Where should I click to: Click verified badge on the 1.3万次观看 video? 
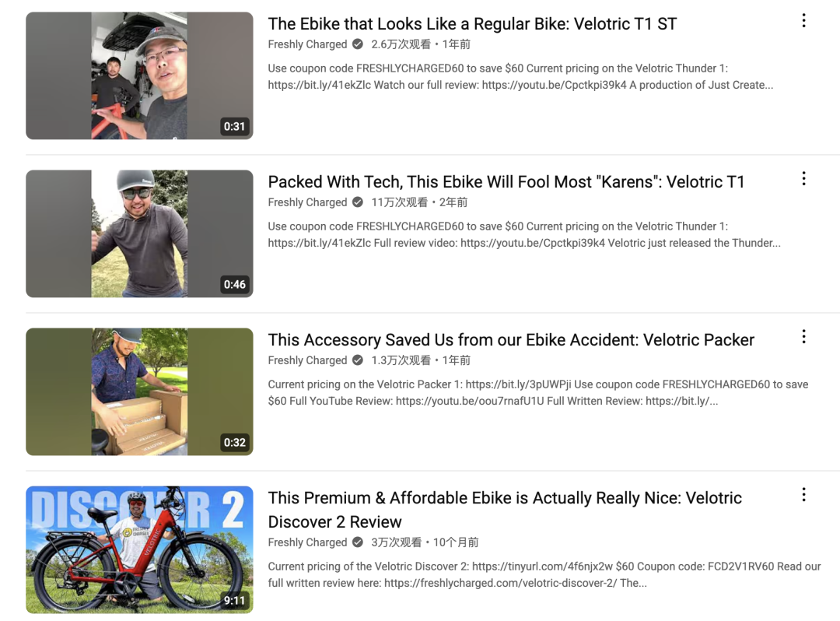(358, 360)
